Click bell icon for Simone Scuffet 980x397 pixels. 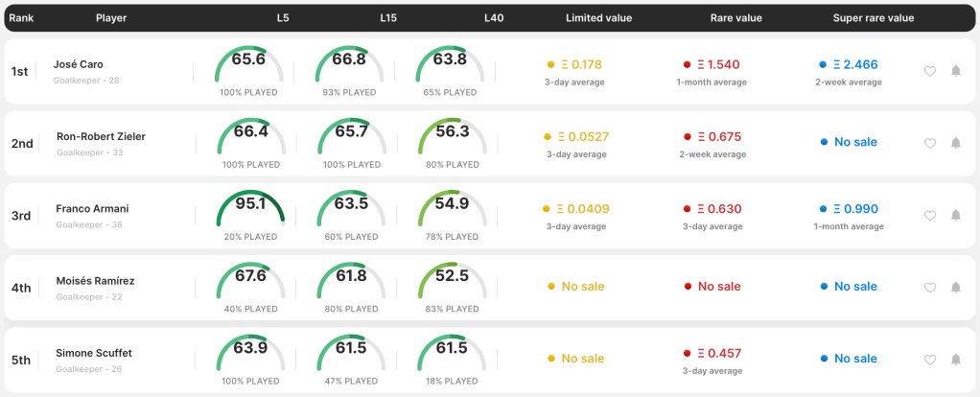coord(955,360)
